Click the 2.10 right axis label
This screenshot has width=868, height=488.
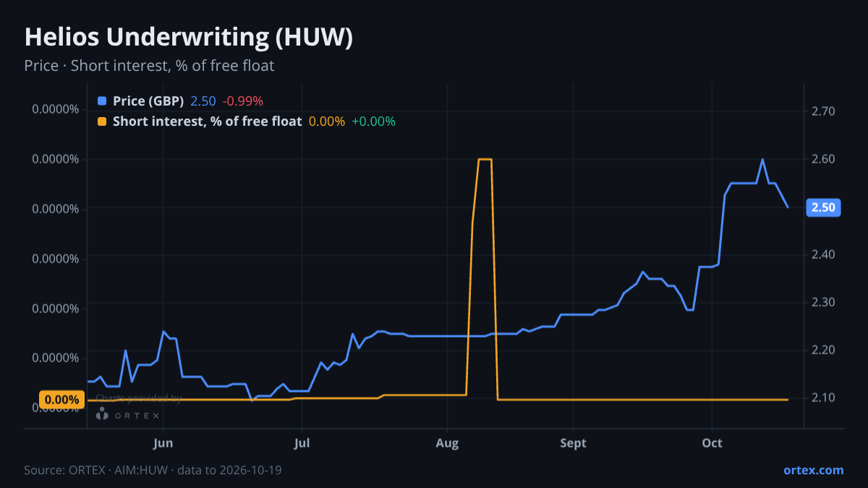[823, 398]
